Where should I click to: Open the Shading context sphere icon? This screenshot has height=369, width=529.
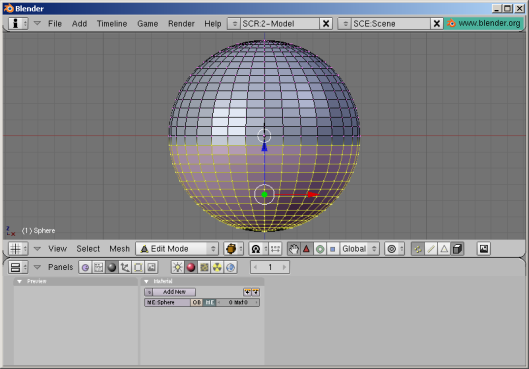click(112, 267)
